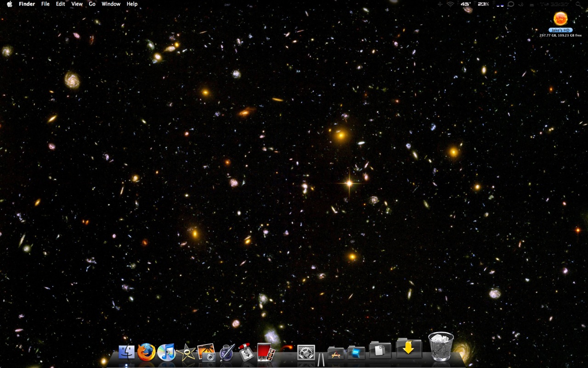
Task: Open the Documents folder stack
Action: 380,351
